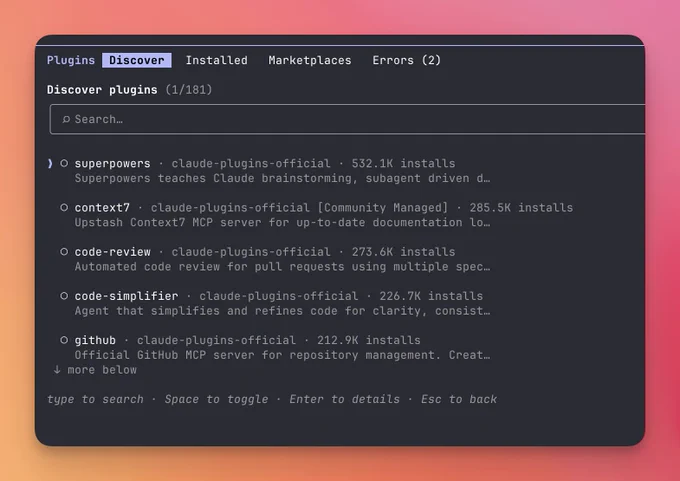Click the (1/181) counter
This screenshot has height=481, width=680.
(189, 90)
